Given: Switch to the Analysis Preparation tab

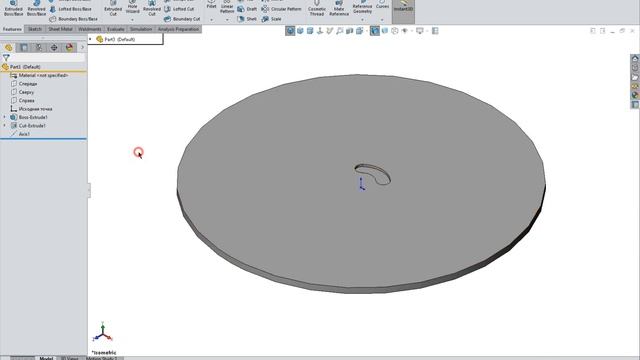Looking at the screenshot, I should pos(178,29).
